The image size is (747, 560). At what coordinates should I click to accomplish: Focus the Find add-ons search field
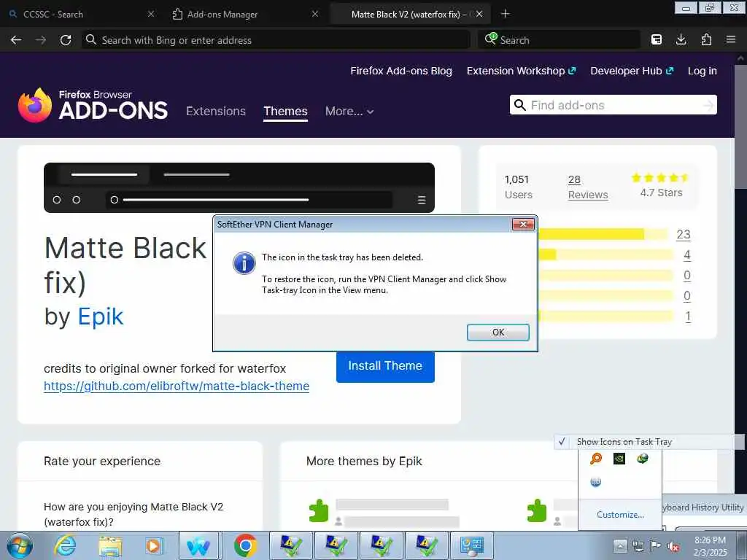click(613, 105)
